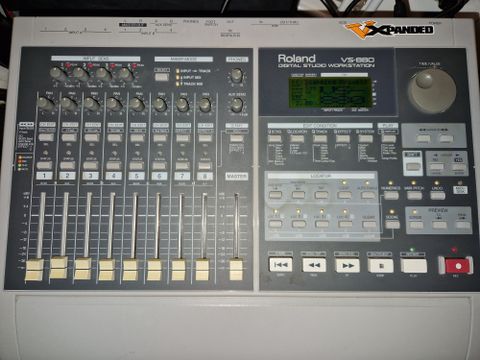Click the fast-forward transport button

tap(347, 266)
